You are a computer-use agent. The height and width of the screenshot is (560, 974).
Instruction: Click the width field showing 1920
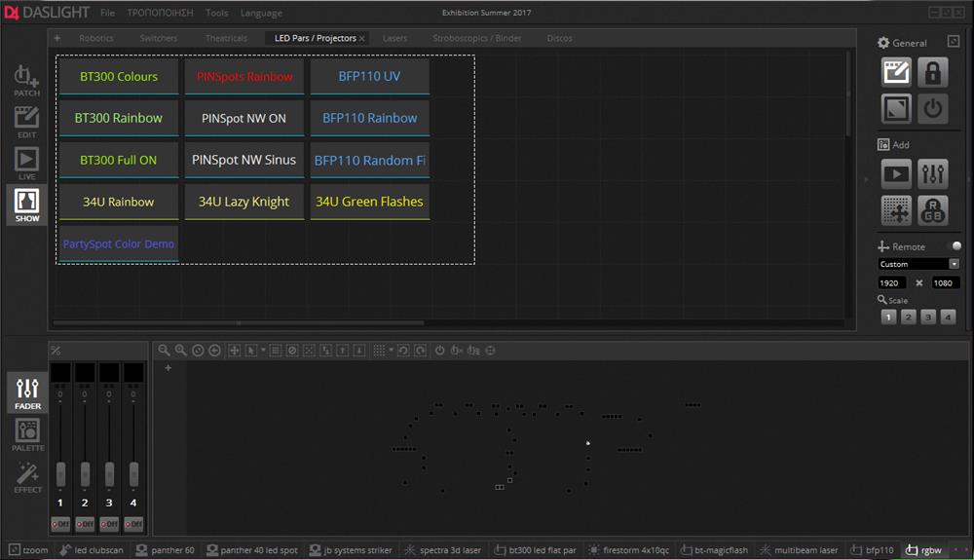[892, 282]
